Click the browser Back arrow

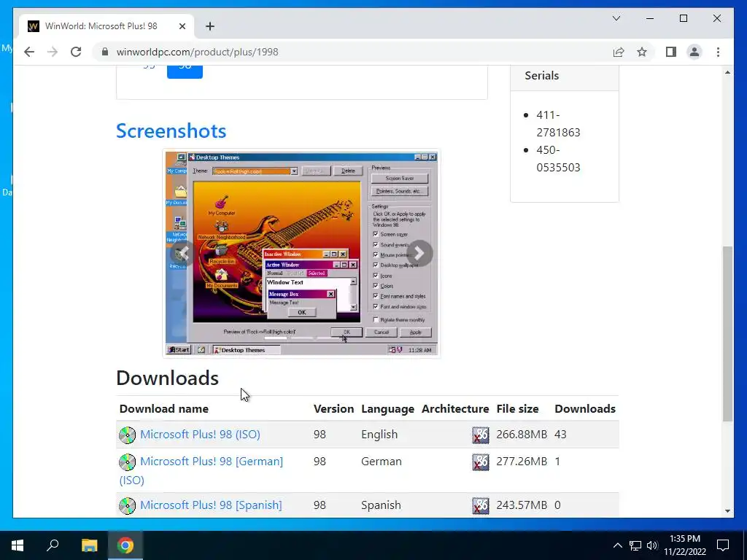29,52
